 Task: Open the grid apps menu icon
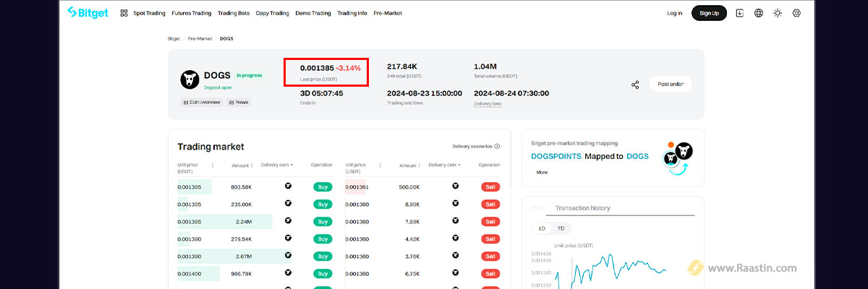click(124, 13)
